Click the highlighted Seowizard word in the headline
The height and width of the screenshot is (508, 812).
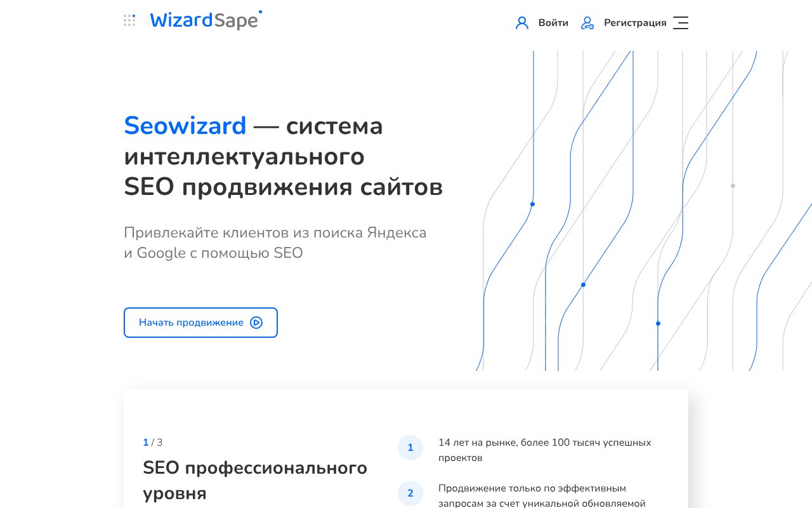pos(185,126)
